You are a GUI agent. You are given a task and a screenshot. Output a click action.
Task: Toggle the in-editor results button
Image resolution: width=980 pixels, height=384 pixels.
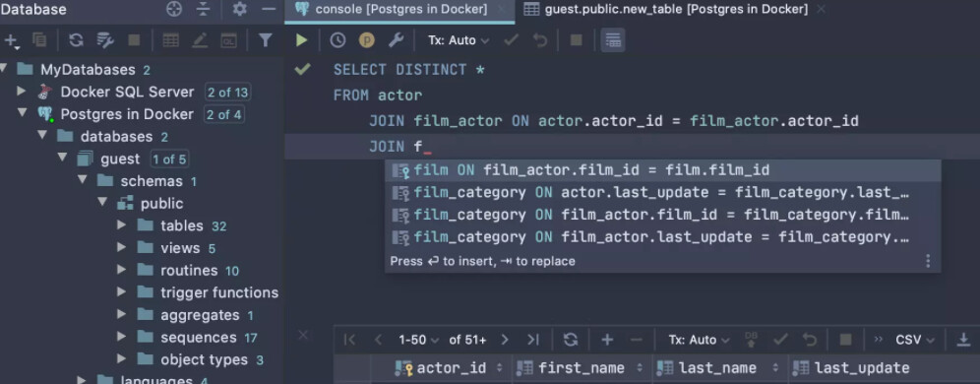(x=613, y=40)
